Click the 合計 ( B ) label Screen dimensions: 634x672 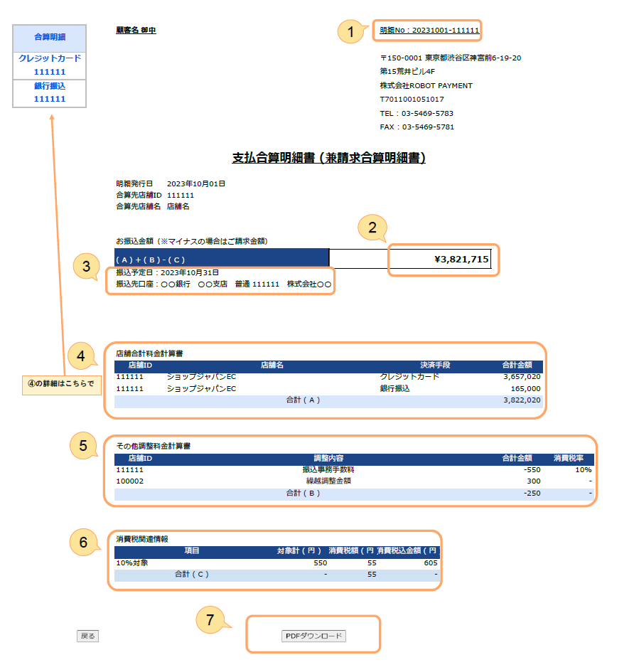pyautogui.click(x=303, y=494)
